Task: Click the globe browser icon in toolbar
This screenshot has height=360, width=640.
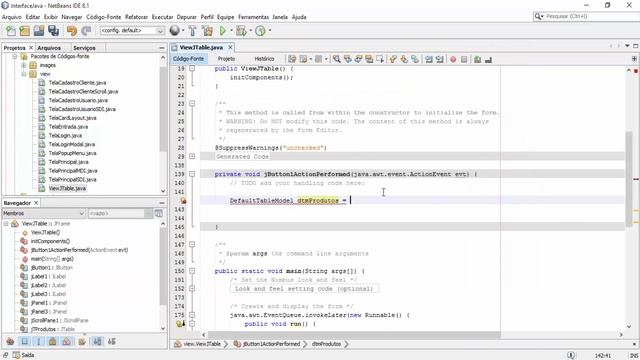Action: (x=174, y=30)
